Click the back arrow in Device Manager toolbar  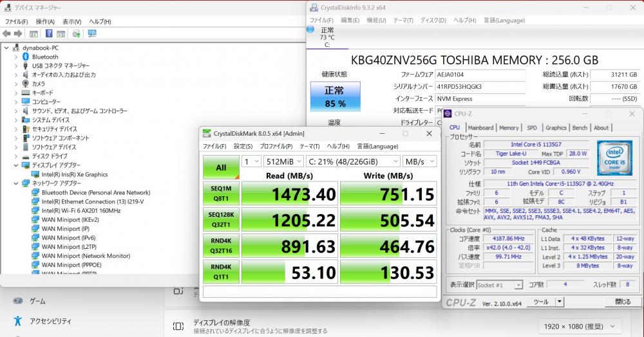tap(6, 33)
